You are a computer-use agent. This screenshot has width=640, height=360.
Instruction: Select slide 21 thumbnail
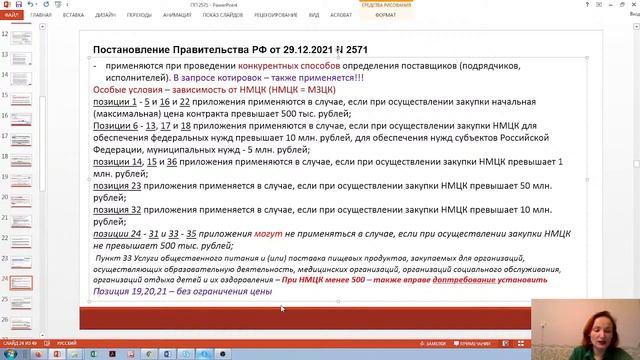point(21,222)
